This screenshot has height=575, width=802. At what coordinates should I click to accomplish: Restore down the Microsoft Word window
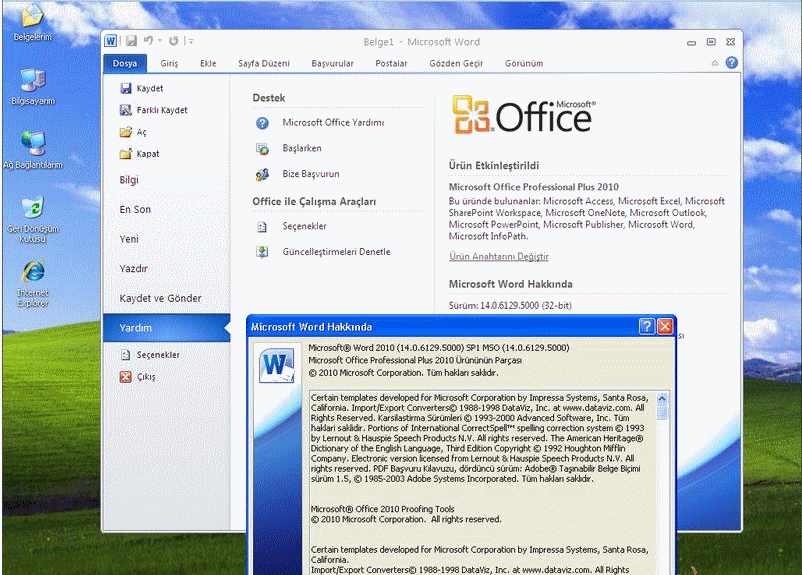coord(711,42)
